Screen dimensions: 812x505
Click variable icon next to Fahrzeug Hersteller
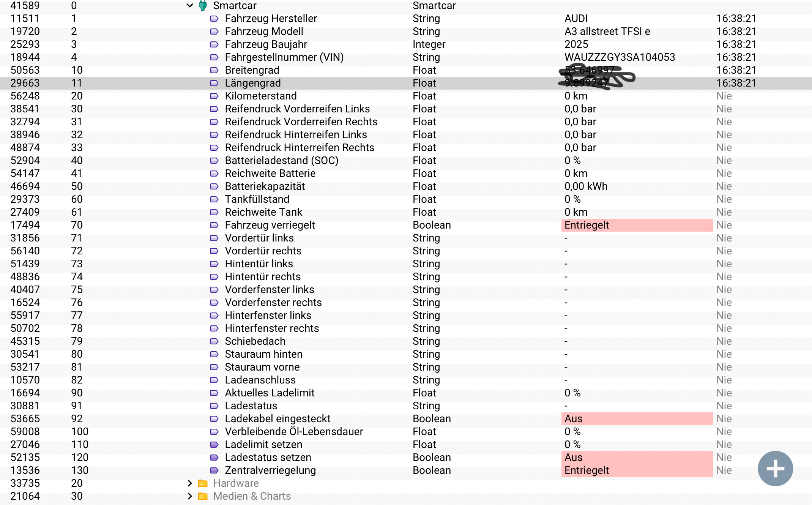coord(214,19)
